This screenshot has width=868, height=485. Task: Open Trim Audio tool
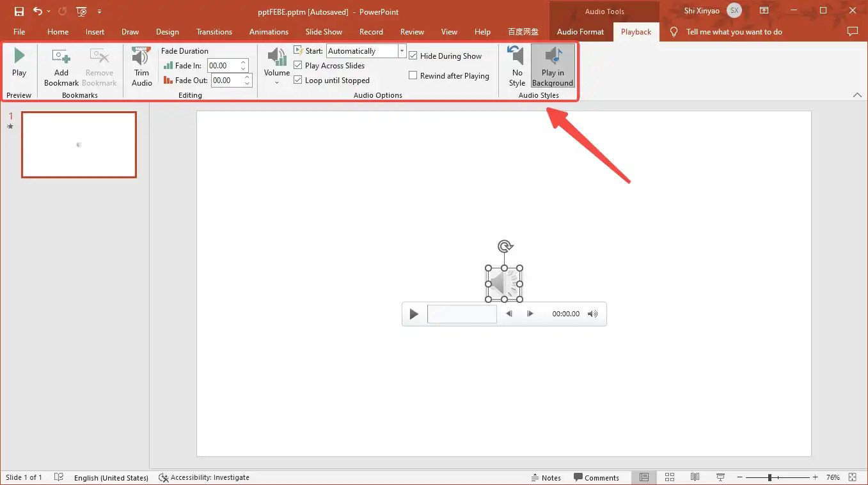tap(142, 66)
